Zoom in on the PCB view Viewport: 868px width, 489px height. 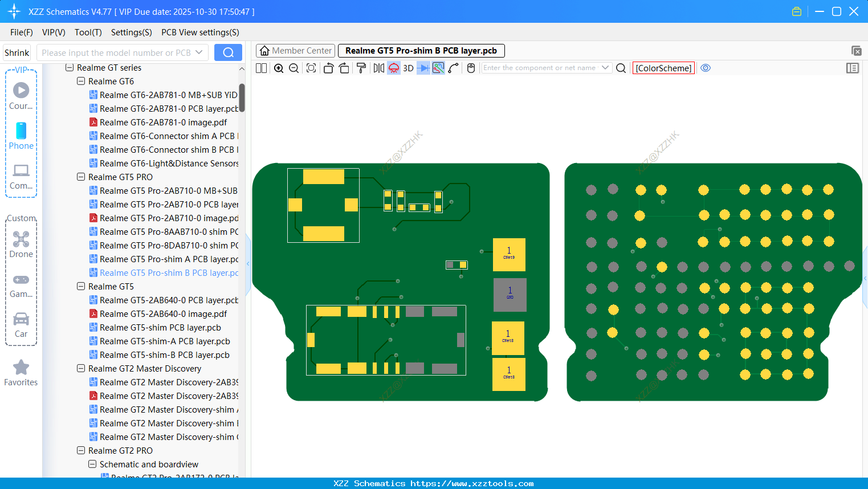(279, 68)
